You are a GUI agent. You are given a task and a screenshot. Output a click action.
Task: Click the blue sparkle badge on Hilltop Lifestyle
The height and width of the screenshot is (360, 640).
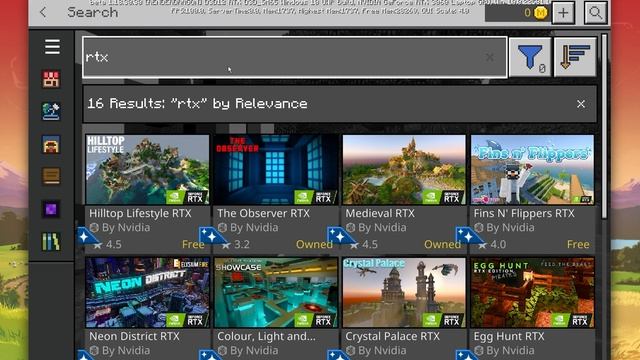tap(87, 236)
